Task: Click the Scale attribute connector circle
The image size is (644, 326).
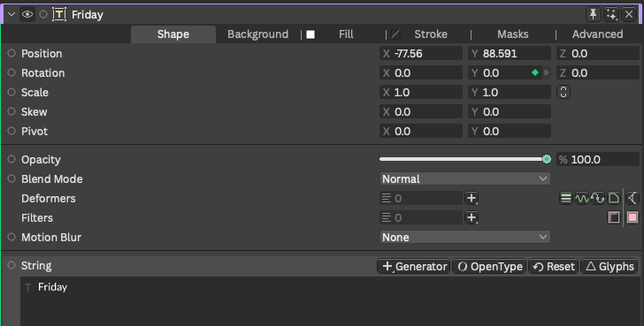Action: pyautogui.click(x=11, y=92)
